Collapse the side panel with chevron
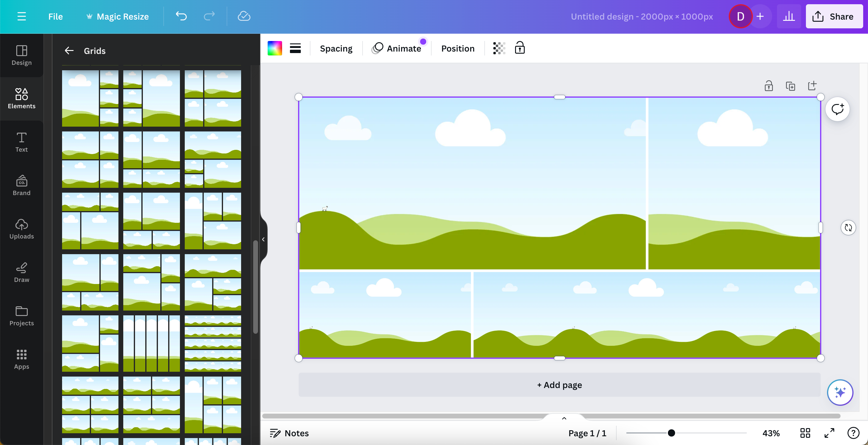Screen dimensions: 868x445 click(x=263, y=239)
